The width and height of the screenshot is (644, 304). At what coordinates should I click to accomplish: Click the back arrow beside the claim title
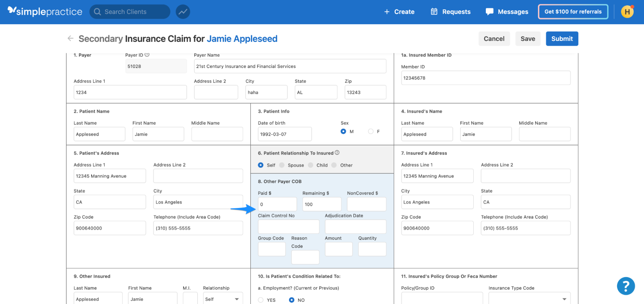tap(70, 38)
